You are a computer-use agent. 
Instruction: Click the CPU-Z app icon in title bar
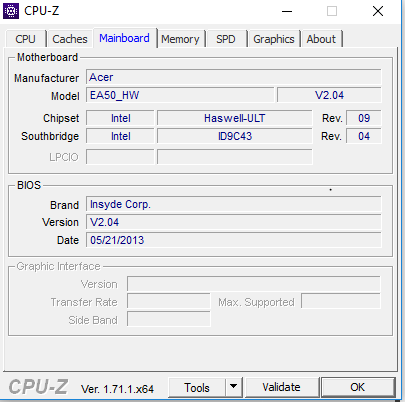11,11
